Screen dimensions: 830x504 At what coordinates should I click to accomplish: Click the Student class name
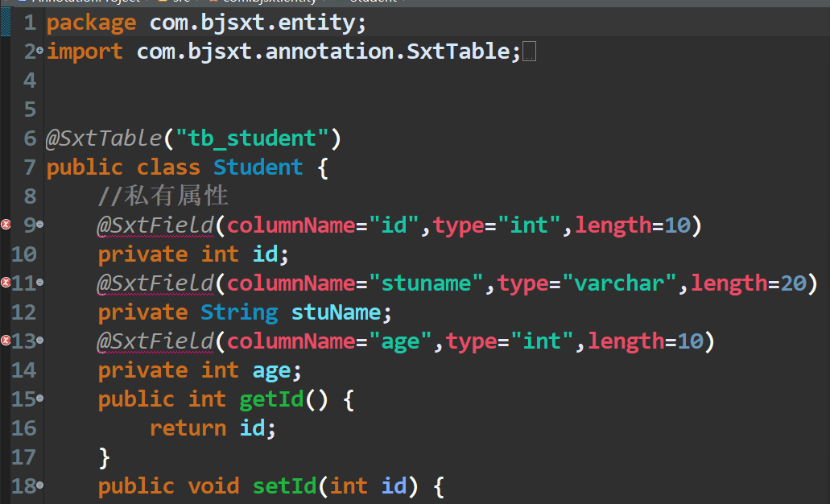pyautogui.click(x=258, y=167)
